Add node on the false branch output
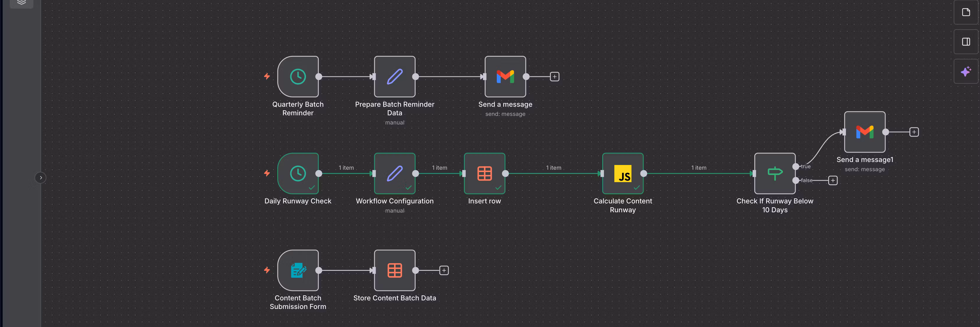This screenshot has height=327, width=980. (x=833, y=180)
